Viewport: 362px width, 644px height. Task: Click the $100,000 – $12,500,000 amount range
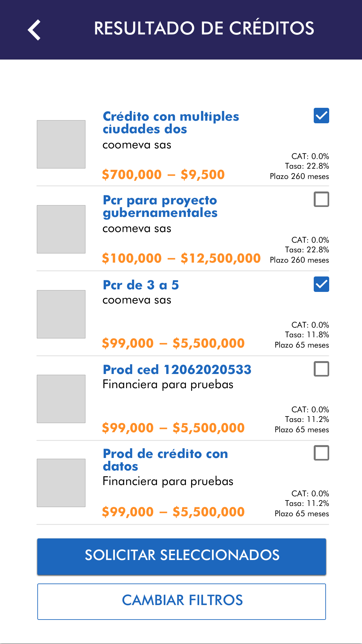(181, 258)
